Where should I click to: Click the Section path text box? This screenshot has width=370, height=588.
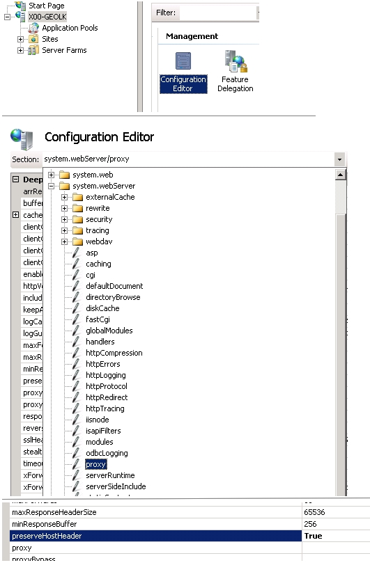coord(189,159)
